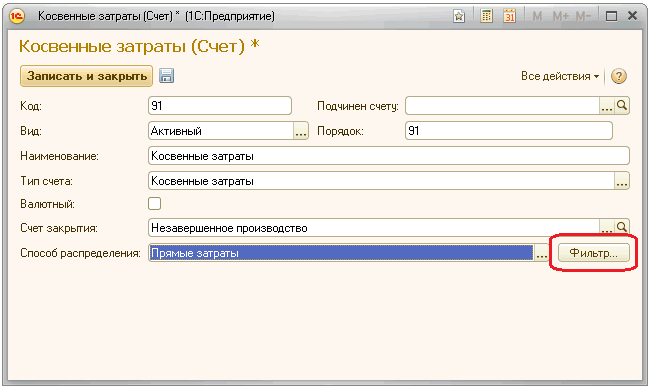Save record with the floppy disk icon
The width and height of the screenshot is (651, 390).
[166, 76]
